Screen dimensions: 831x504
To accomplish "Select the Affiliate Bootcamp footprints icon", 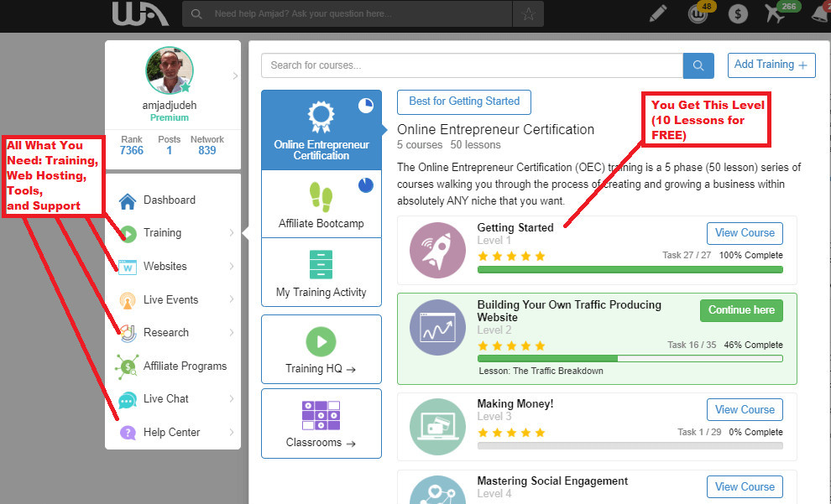I will (x=321, y=197).
